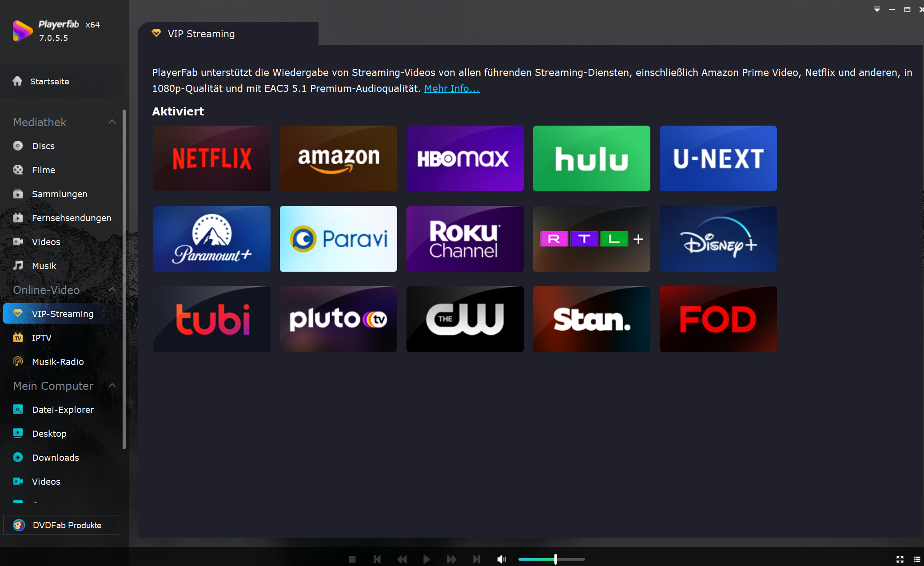Image resolution: width=924 pixels, height=566 pixels.
Task: Collapse the Mein Computer section
Action: tap(112, 385)
